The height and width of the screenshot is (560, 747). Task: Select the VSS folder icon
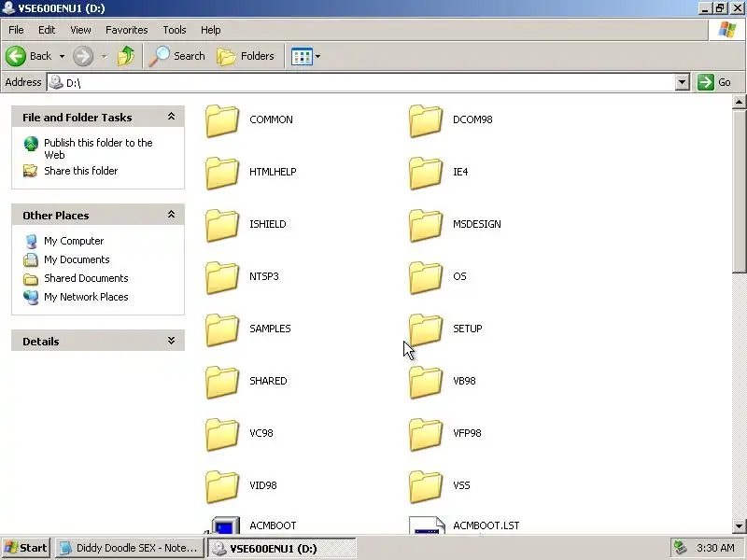pyautogui.click(x=426, y=487)
